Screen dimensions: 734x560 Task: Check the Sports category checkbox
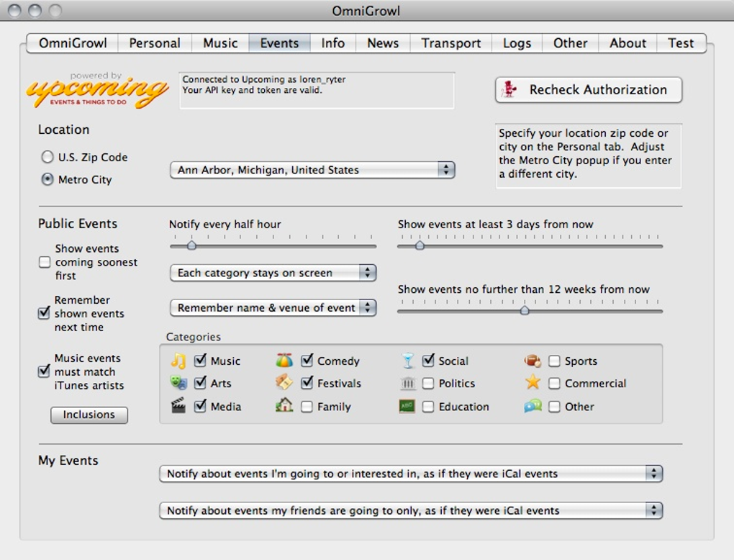coord(554,361)
